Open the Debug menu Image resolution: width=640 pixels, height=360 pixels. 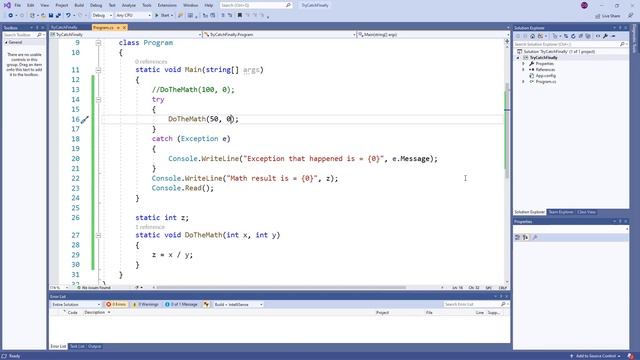tap(96, 5)
